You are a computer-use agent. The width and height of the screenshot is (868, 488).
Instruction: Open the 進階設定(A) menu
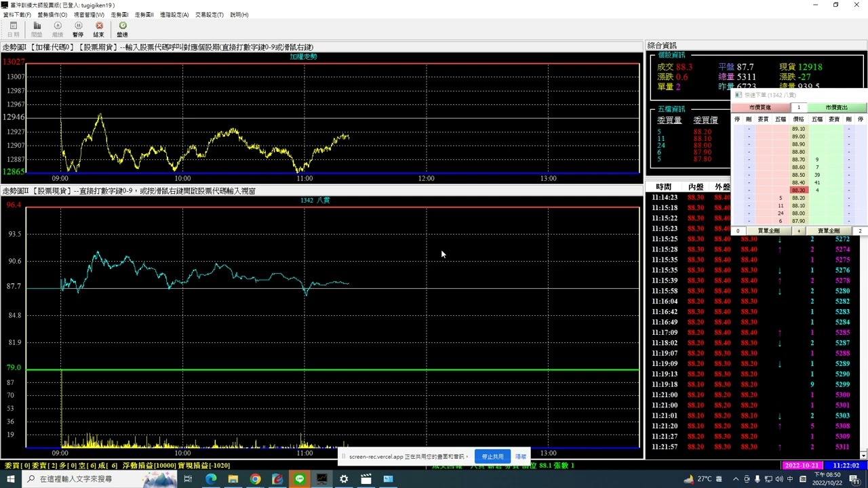pyautogui.click(x=174, y=15)
